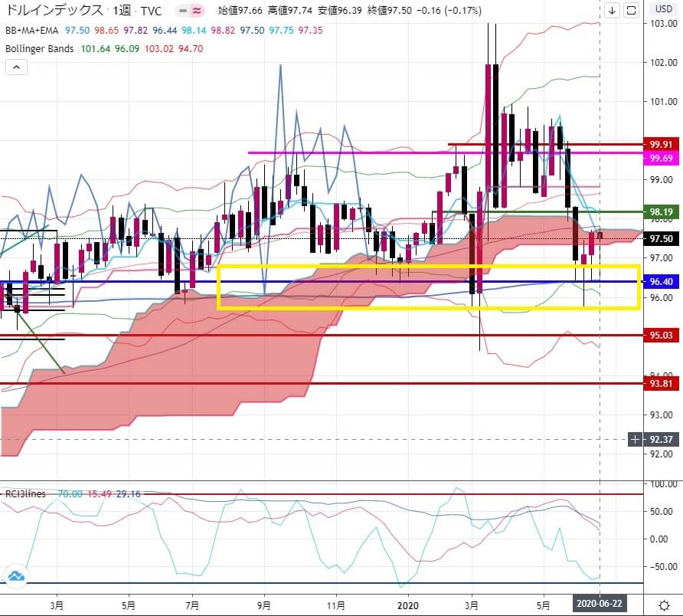Image resolution: width=683 pixels, height=616 pixels.
Task: Click the 15.49 RCI3lines value
Action: (100, 493)
